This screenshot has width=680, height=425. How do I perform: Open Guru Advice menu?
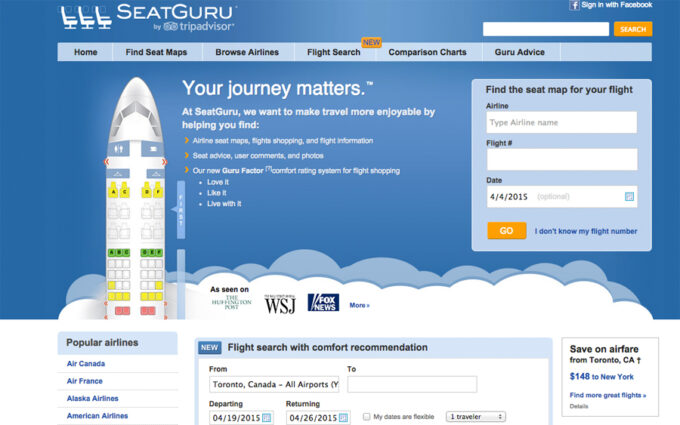coord(520,52)
